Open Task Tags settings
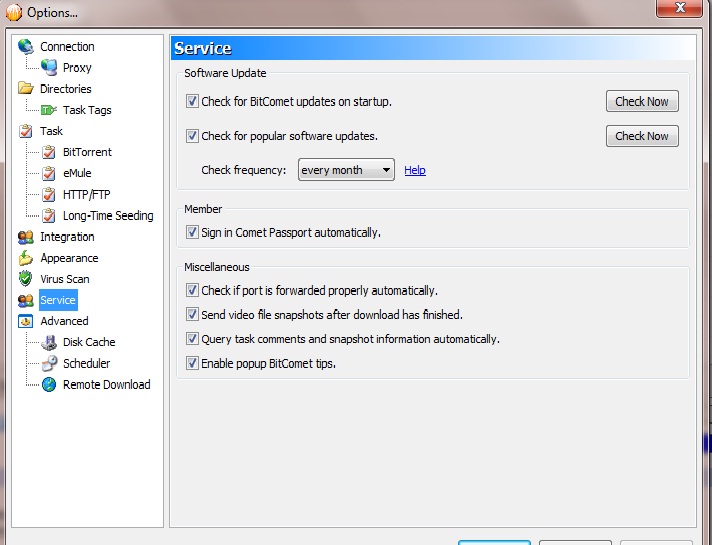Image resolution: width=712 pixels, height=545 pixels. tap(87, 110)
